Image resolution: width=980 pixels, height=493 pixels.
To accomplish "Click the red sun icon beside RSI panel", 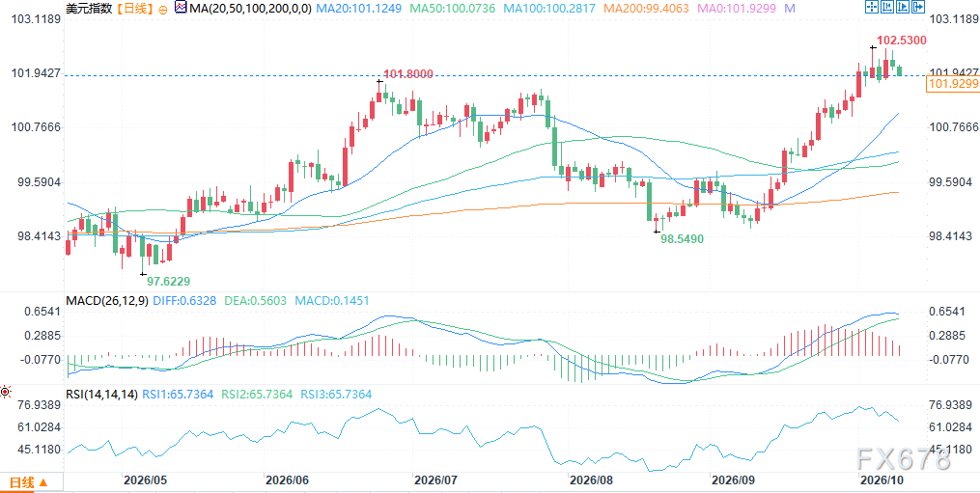I will (6, 393).
